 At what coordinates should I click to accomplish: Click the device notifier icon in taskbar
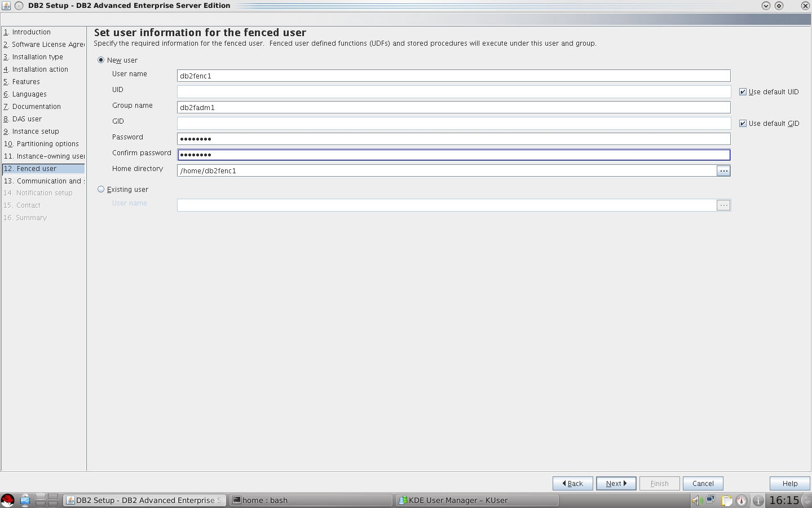[x=25, y=500]
